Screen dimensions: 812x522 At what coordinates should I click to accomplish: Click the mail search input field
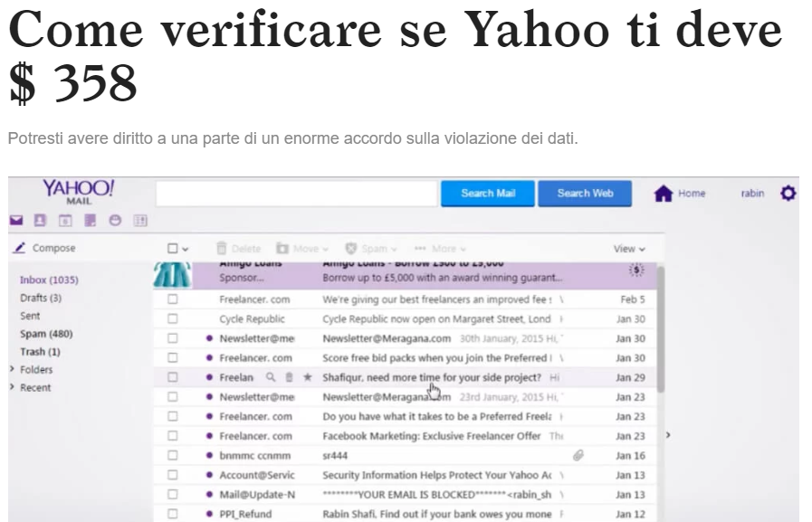pyautogui.click(x=297, y=194)
